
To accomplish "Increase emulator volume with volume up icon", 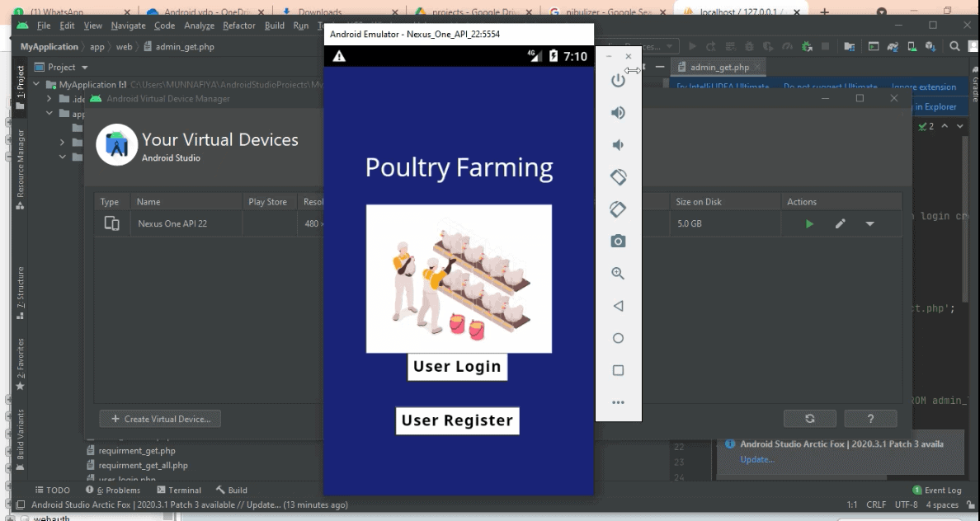I will point(618,112).
